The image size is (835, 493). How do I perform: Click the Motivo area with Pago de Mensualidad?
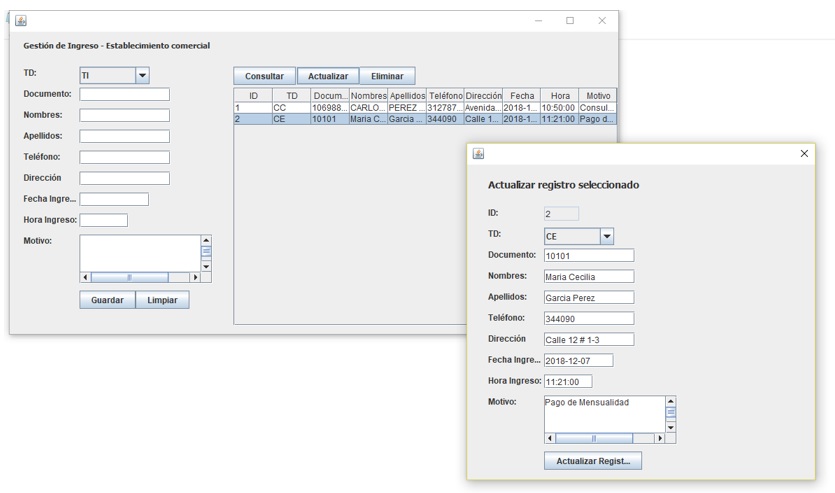[604, 414]
